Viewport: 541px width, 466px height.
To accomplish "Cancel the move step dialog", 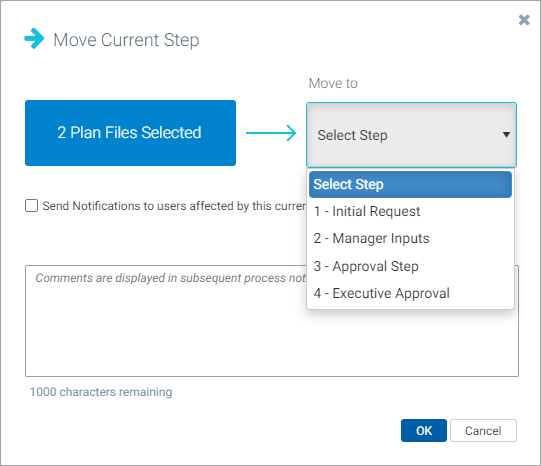I will coord(483,430).
